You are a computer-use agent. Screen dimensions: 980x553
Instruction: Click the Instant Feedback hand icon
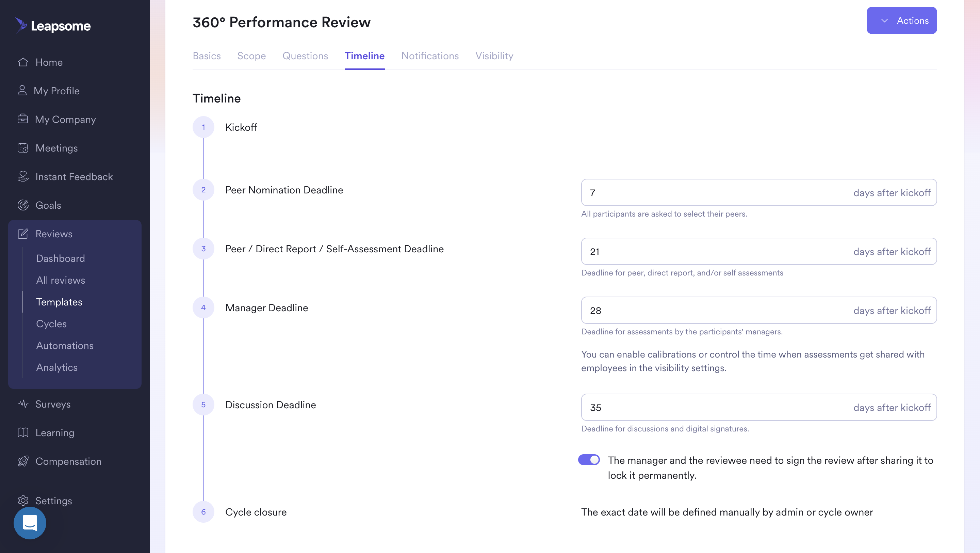[x=23, y=176]
